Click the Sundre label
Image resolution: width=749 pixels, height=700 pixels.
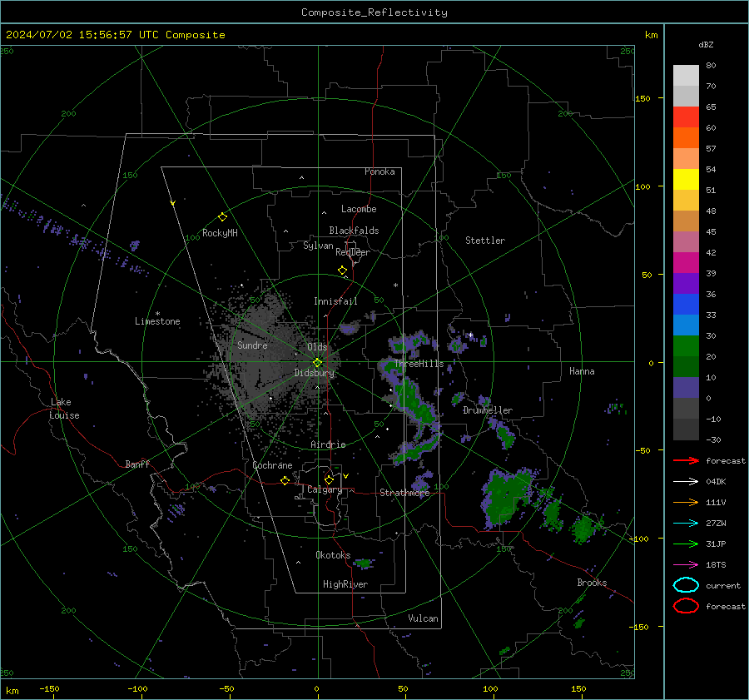[252, 345]
